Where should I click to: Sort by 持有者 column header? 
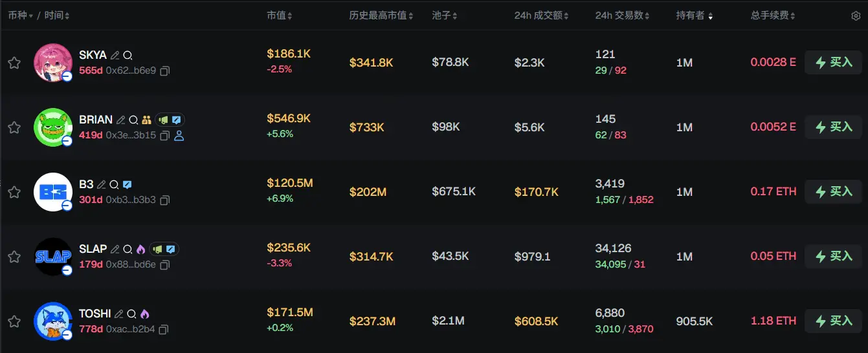point(694,16)
